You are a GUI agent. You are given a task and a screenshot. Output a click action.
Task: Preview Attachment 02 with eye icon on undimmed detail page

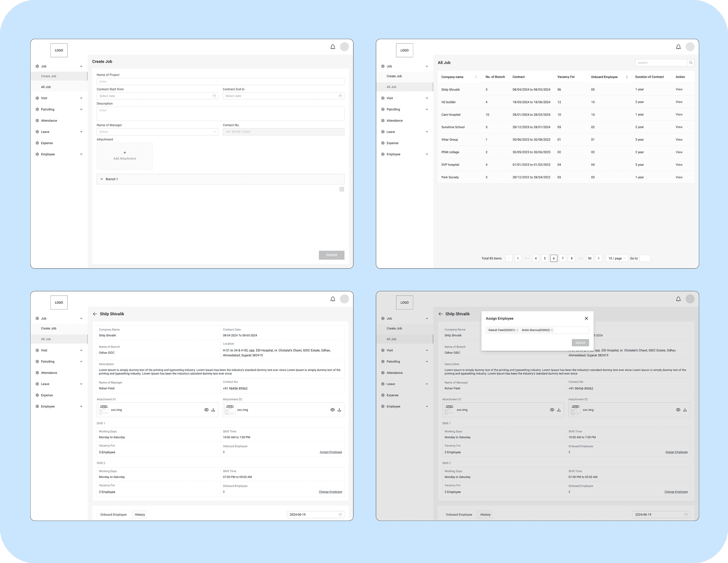[332, 410]
